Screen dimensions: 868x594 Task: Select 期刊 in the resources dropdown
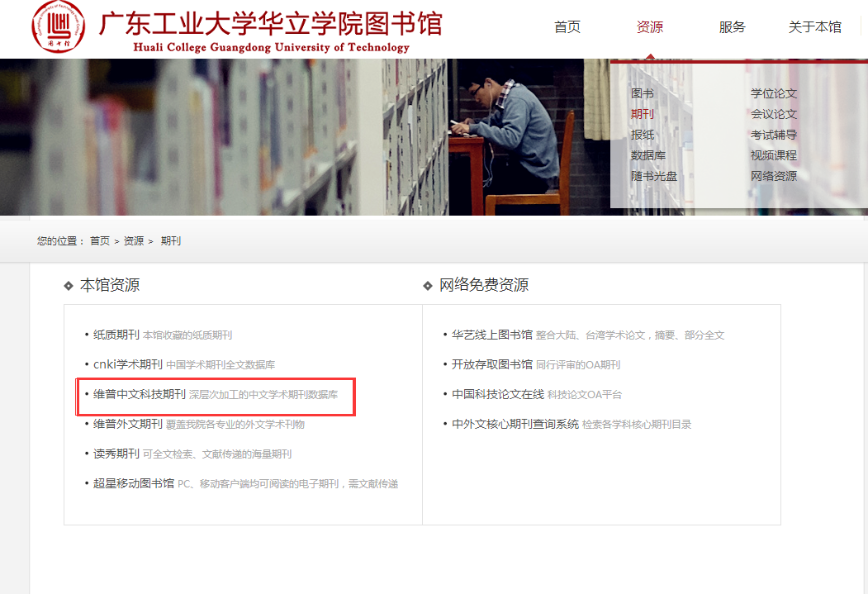click(x=643, y=114)
